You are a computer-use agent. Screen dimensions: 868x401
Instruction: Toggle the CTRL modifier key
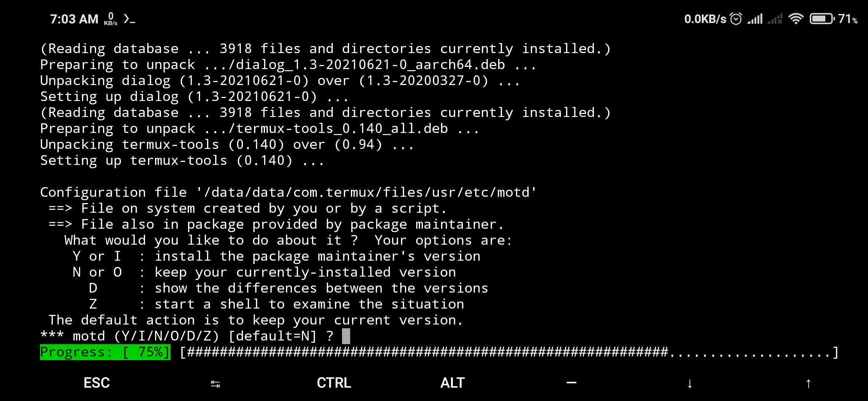tap(333, 383)
